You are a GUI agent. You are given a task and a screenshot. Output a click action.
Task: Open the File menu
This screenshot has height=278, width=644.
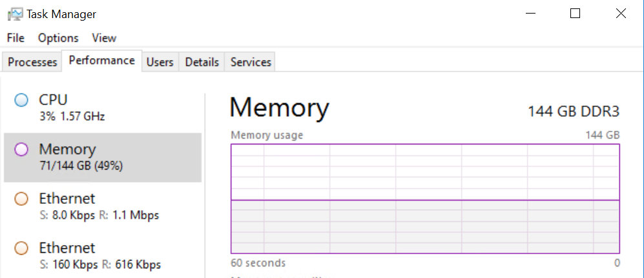click(16, 38)
